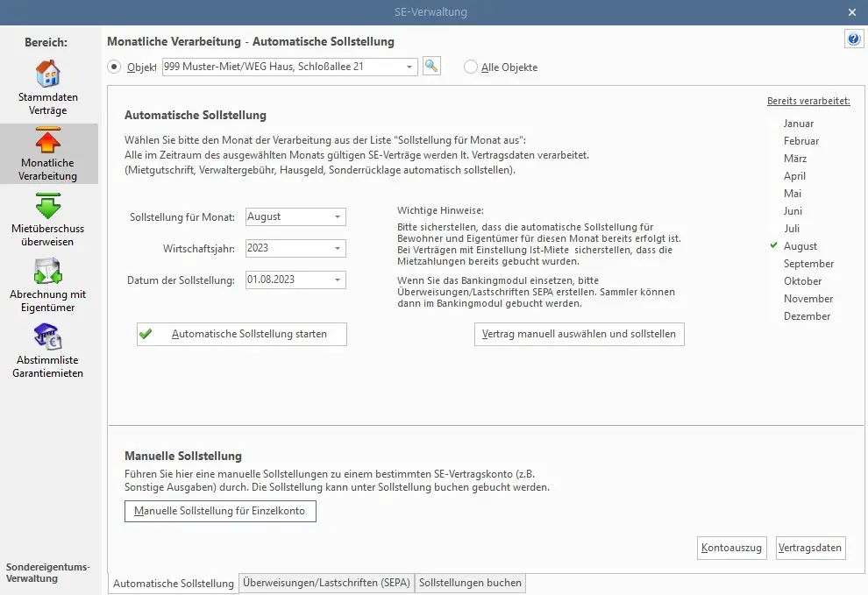Open the Objekt selection dropdown
868x595 pixels.
(x=289, y=67)
